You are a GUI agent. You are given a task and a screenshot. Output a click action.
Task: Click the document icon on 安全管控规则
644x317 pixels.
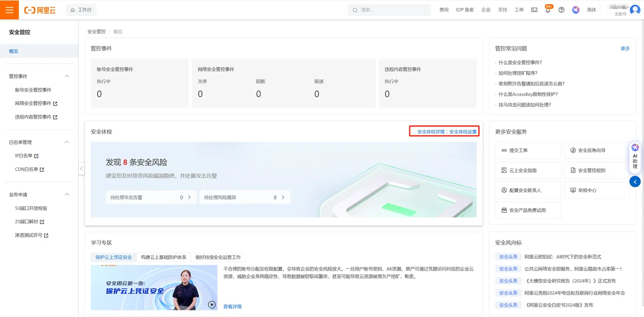pyautogui.click(x=573, y=171)
